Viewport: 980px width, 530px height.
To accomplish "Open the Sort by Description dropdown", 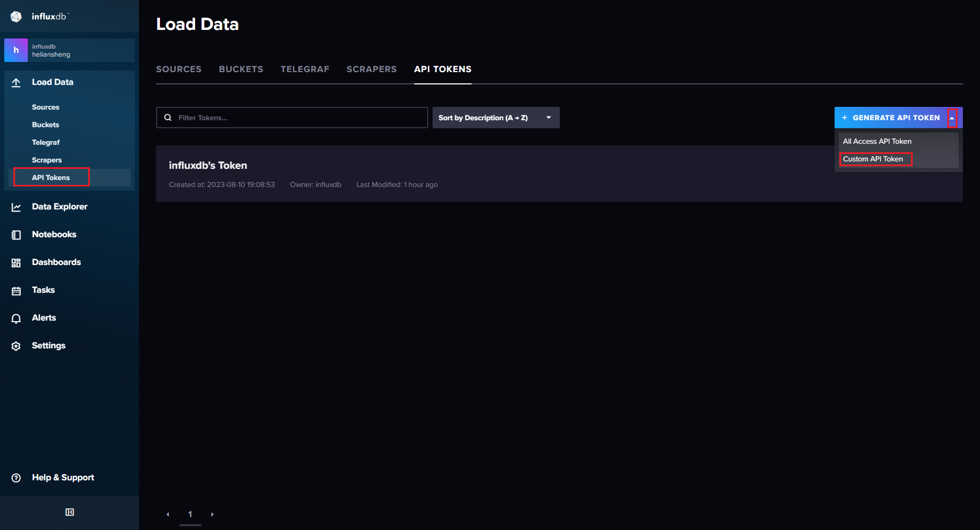I will [495, 117].
